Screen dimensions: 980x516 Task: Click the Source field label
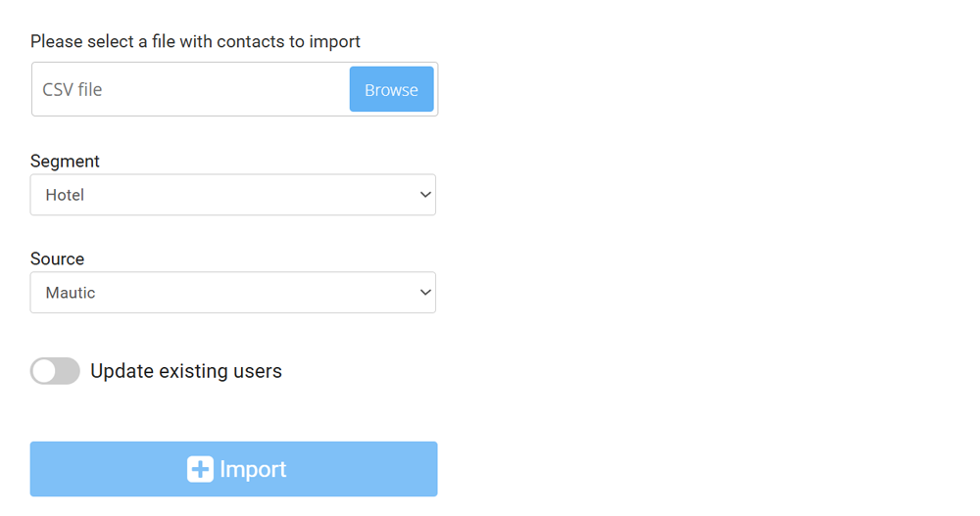pos(58,258)
